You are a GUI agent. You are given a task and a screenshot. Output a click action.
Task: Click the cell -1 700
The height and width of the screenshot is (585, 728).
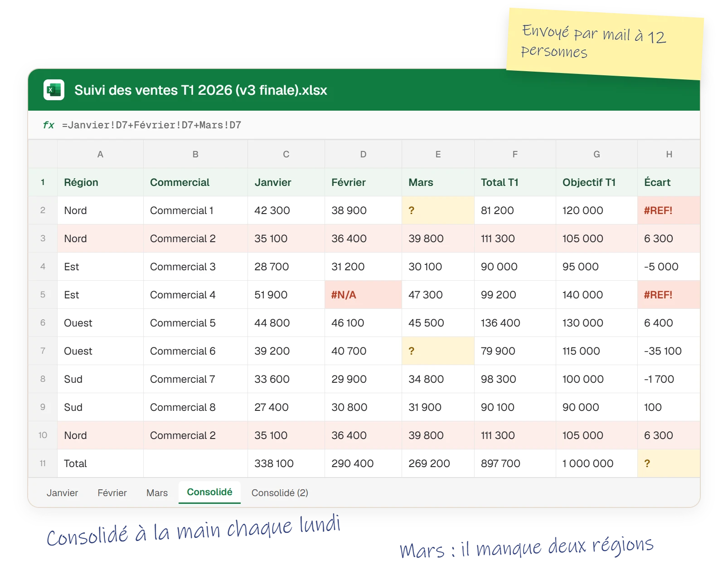tap(669, 379)
